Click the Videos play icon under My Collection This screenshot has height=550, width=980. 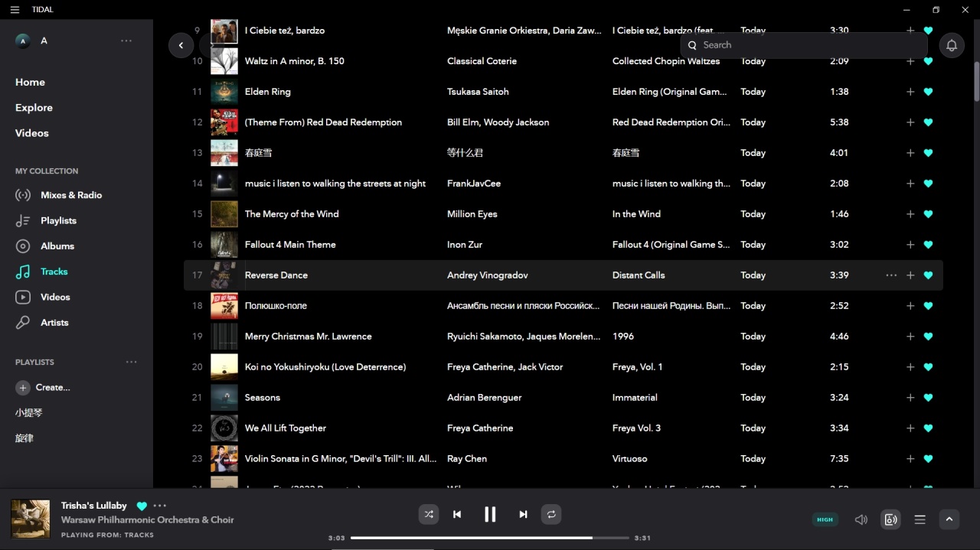[x=24, y=297]
